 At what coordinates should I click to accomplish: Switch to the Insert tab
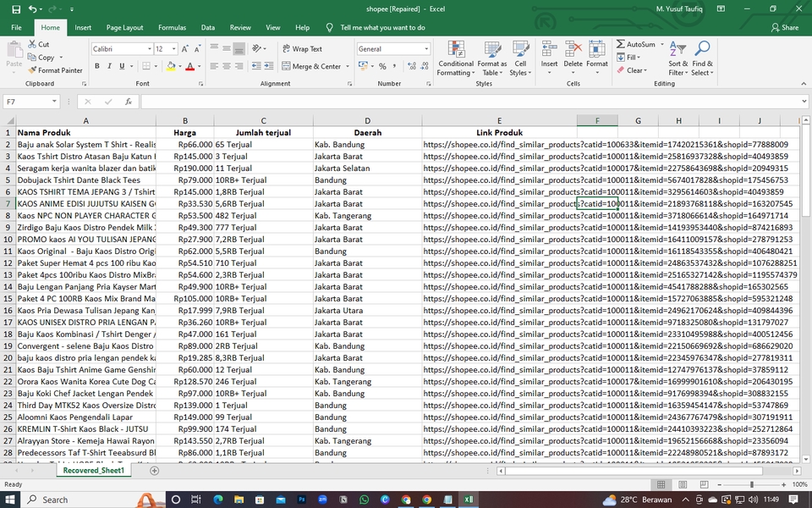pos(83,27)
